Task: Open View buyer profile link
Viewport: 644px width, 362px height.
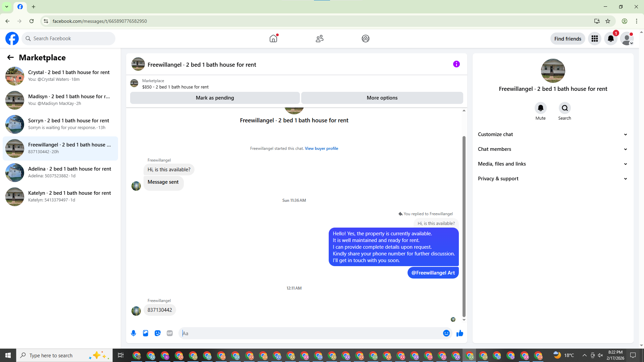Action: coord(321,148)
